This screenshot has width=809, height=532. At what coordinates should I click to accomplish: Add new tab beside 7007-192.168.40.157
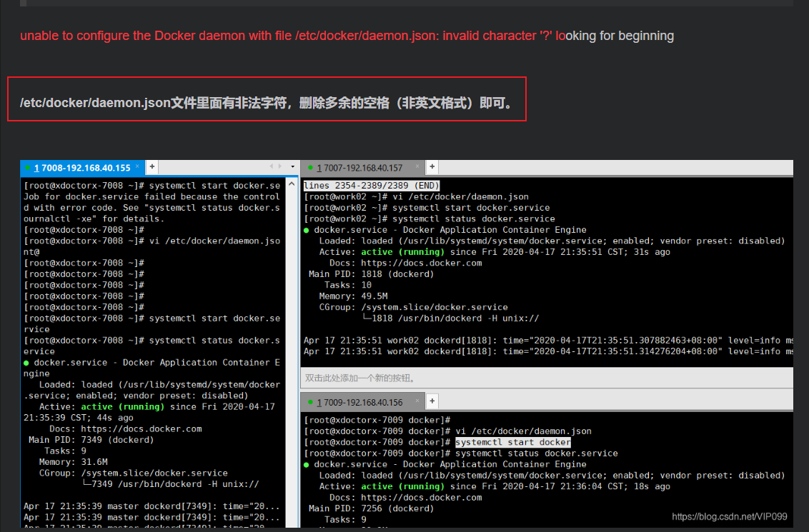432,166
